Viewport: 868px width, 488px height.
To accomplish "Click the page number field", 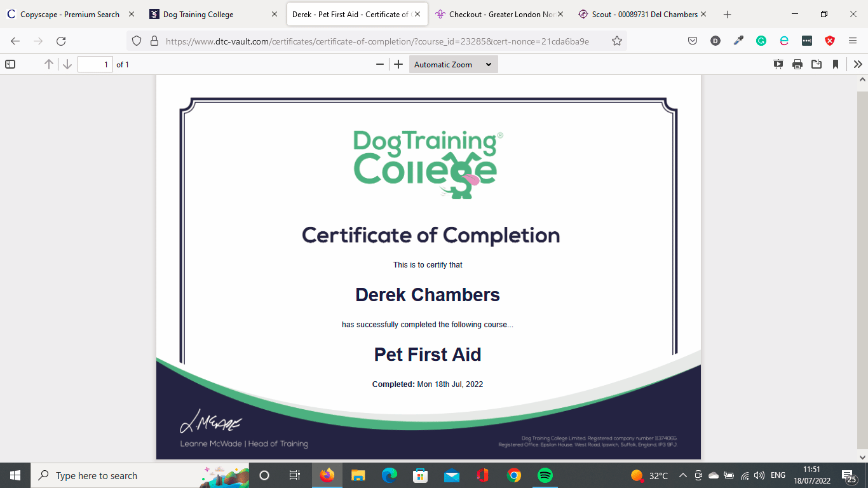I will pos(95,64).
